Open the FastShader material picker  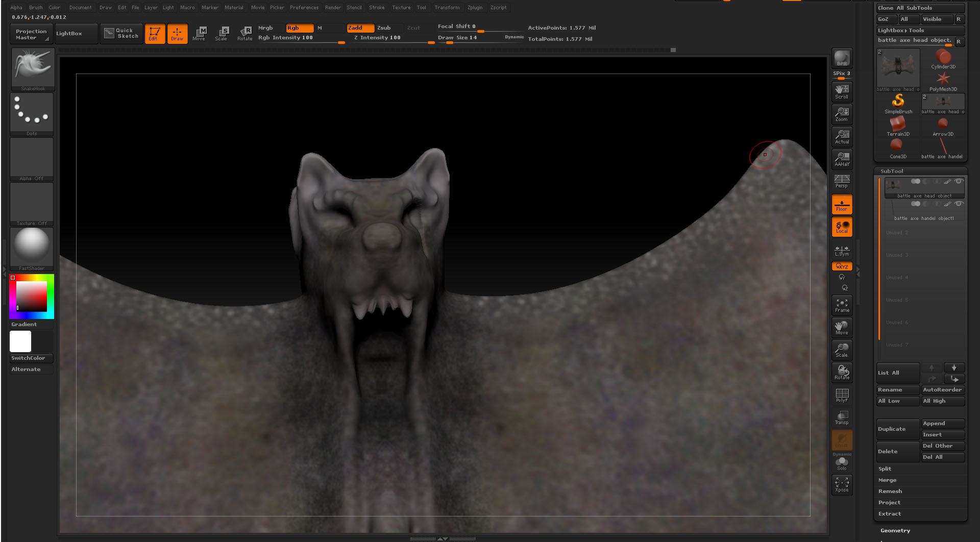pyautogui.click(x=32, y=249)
